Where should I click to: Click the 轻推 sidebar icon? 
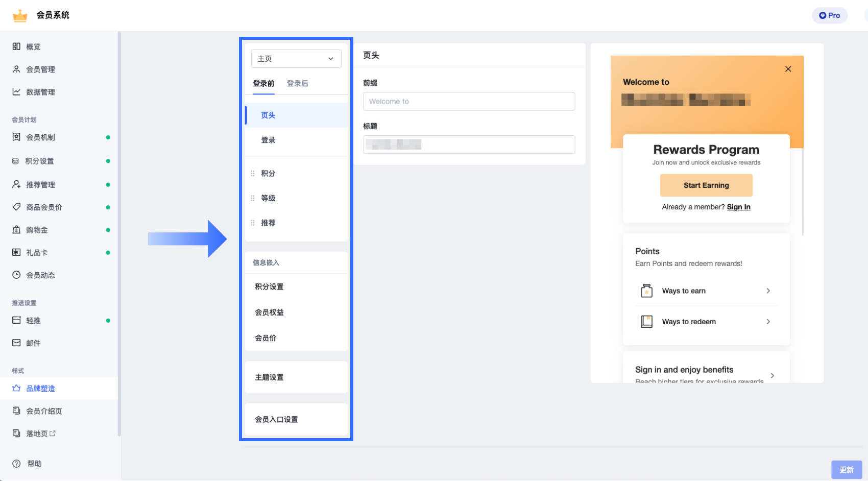[x=16, y=320]
